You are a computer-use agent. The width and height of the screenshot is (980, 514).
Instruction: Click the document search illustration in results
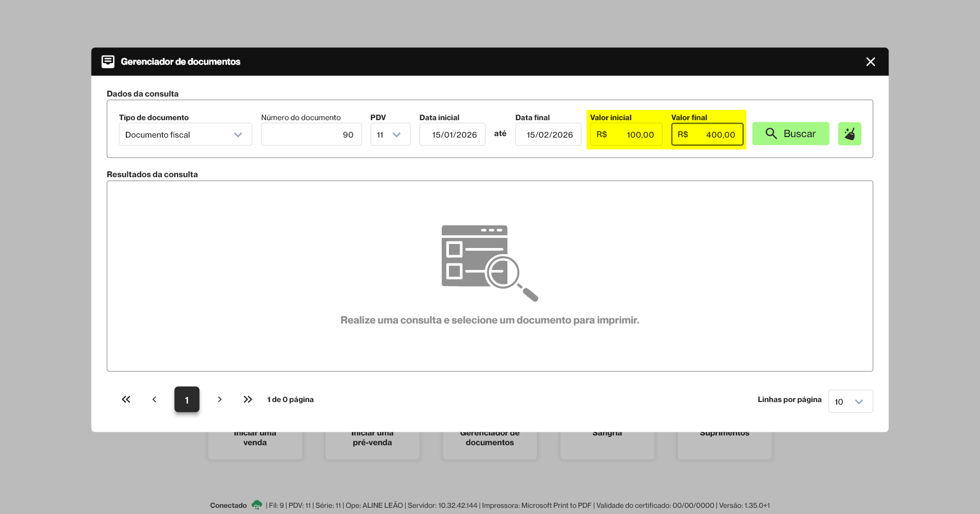pos(489,263)
